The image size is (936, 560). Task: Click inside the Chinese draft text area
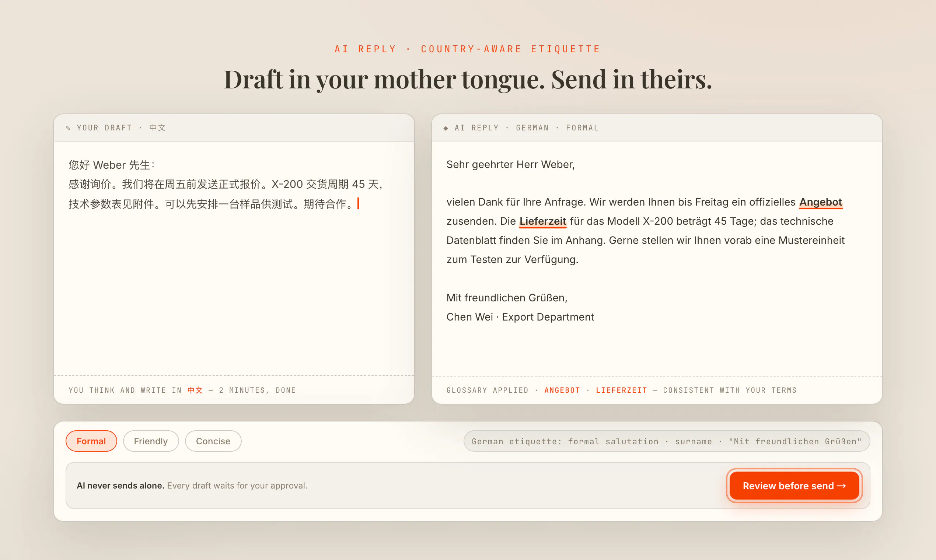tap(234, 259)
